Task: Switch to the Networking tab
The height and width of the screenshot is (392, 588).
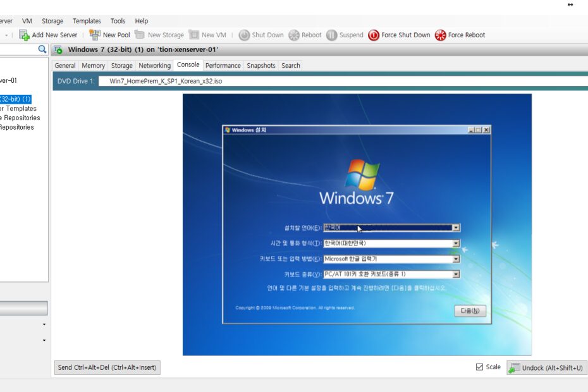Action: coord(154,66)
